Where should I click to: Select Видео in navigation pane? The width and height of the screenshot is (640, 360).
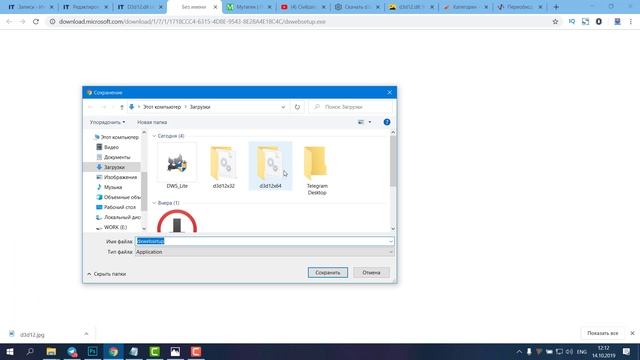tap(107, 147)
